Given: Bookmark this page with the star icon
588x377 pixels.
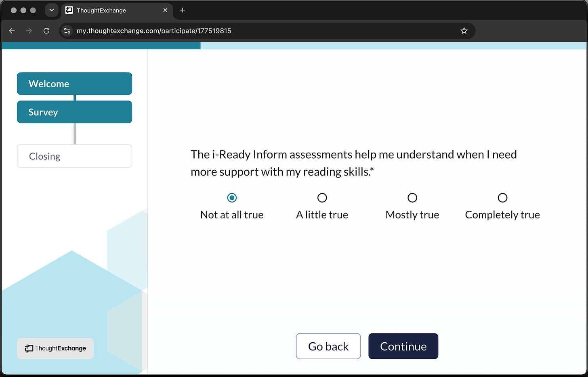Looking at the screenshot, I should point(464,31).
